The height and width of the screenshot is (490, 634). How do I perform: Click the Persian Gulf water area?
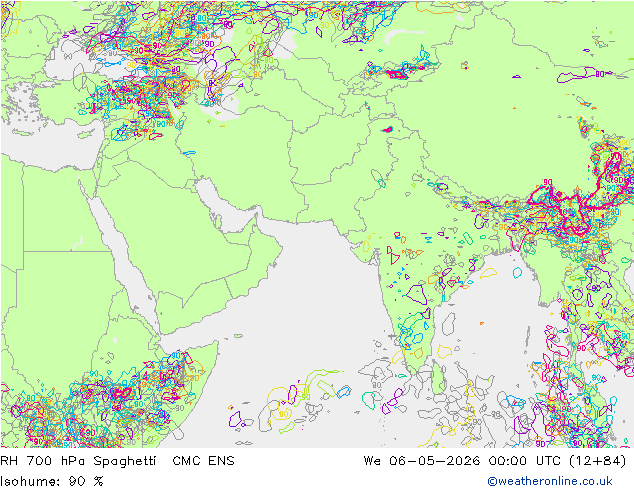226,210
